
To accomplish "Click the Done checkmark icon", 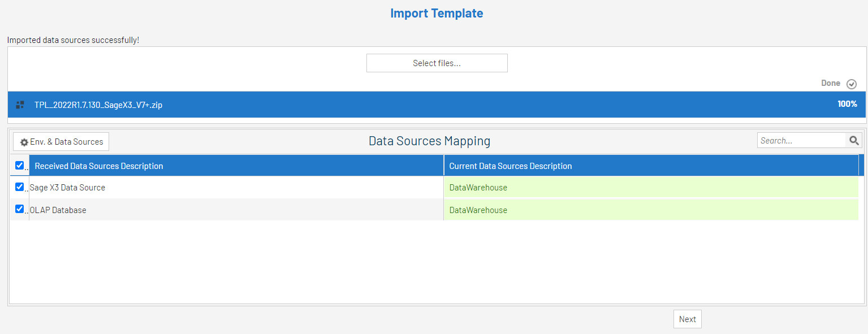I will tap(851, 84).
